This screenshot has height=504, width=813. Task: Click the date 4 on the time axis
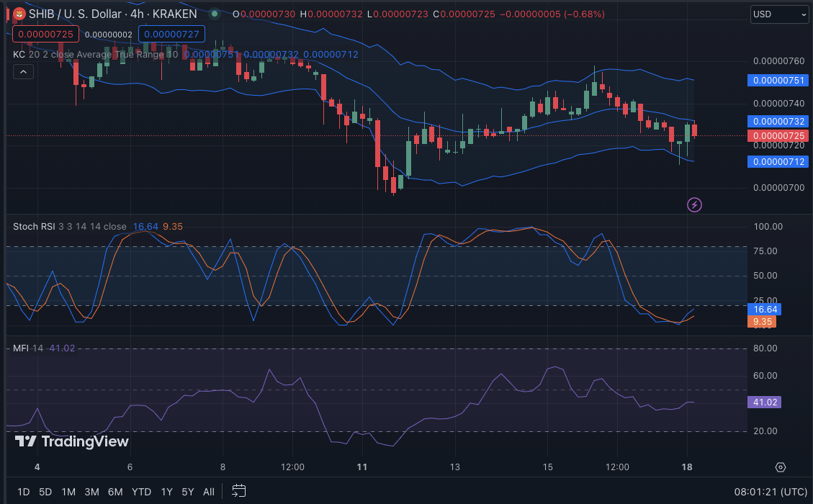click(37, 467)
